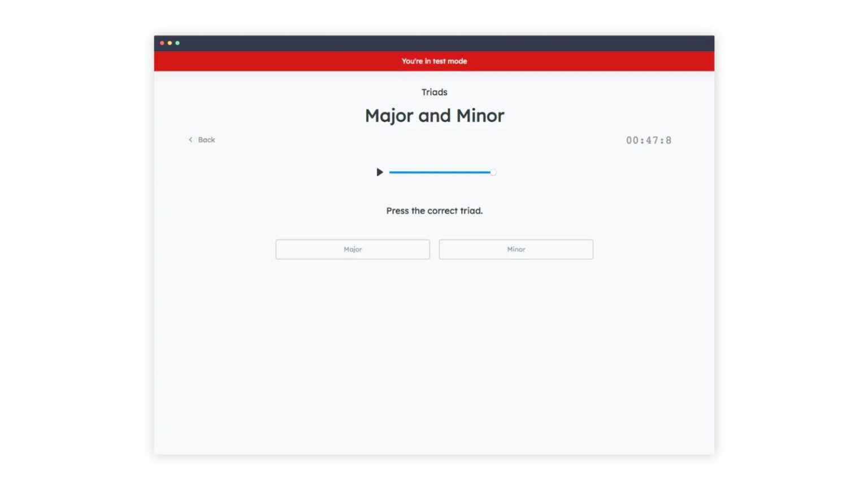Click the Triads exercise title
868x488 pixels.
pyautogui.click(x=434, y=91)
